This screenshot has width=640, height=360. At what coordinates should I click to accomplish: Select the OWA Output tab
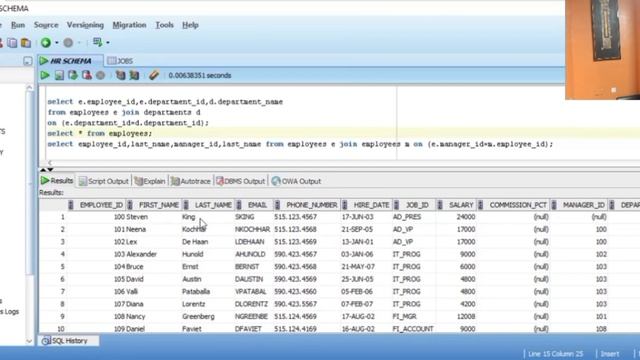click(296, 181)
